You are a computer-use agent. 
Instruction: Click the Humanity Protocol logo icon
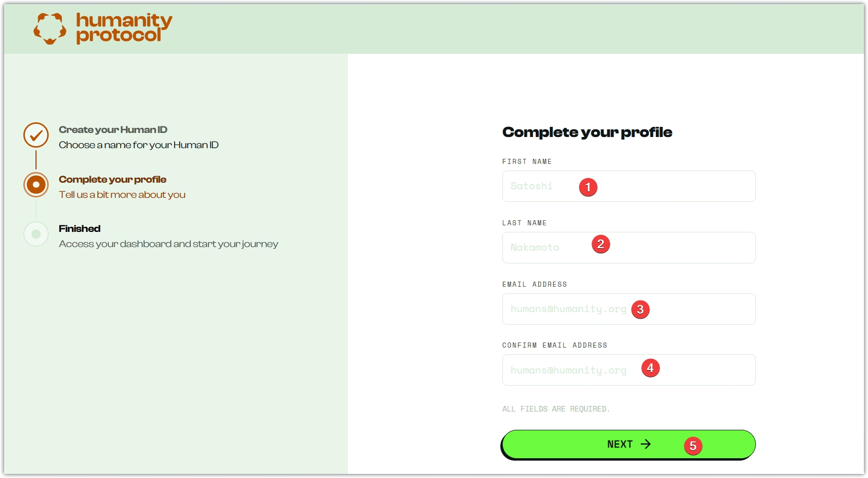pyautogui.click(x=50, y=28)
